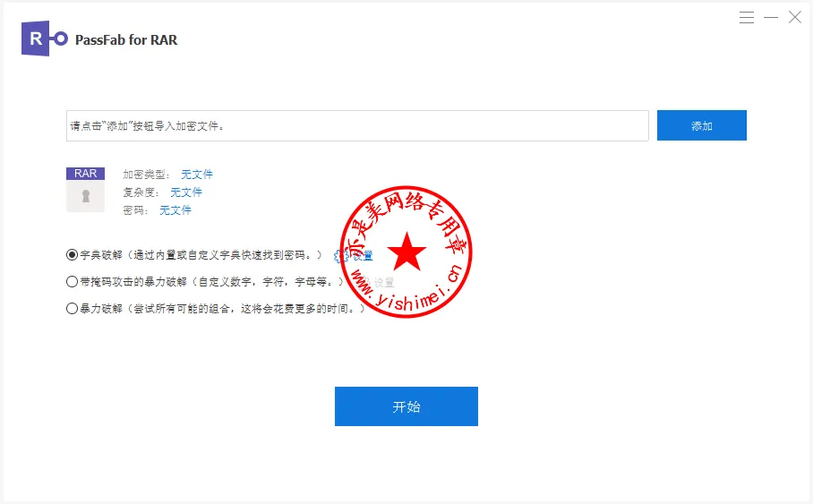Choose the 暴力破解 brute-force radio option
This screenshot has width=813, height=504.
[73, 309]
